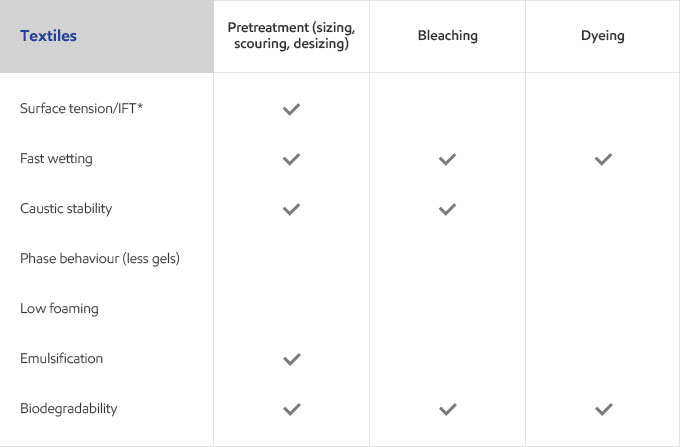Select the Textiles table heading
Screen dimensions: 680x447
pyautogui.click(x=49, y=36)
